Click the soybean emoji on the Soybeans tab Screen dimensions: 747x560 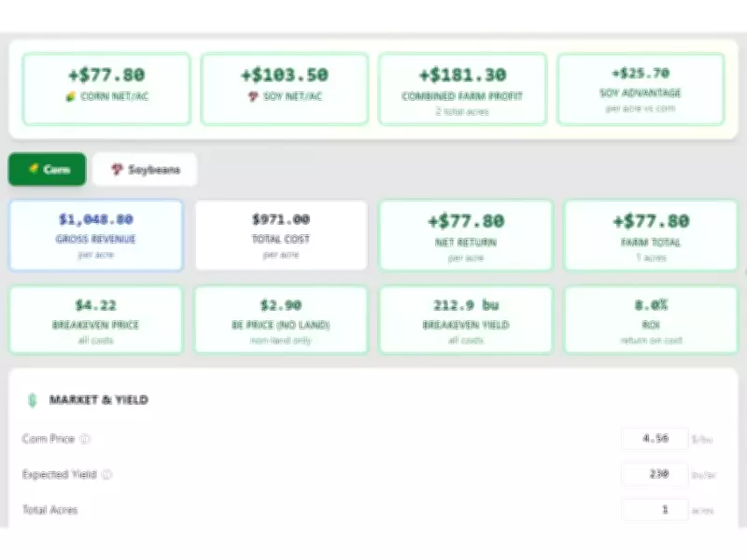click(115, 169)
